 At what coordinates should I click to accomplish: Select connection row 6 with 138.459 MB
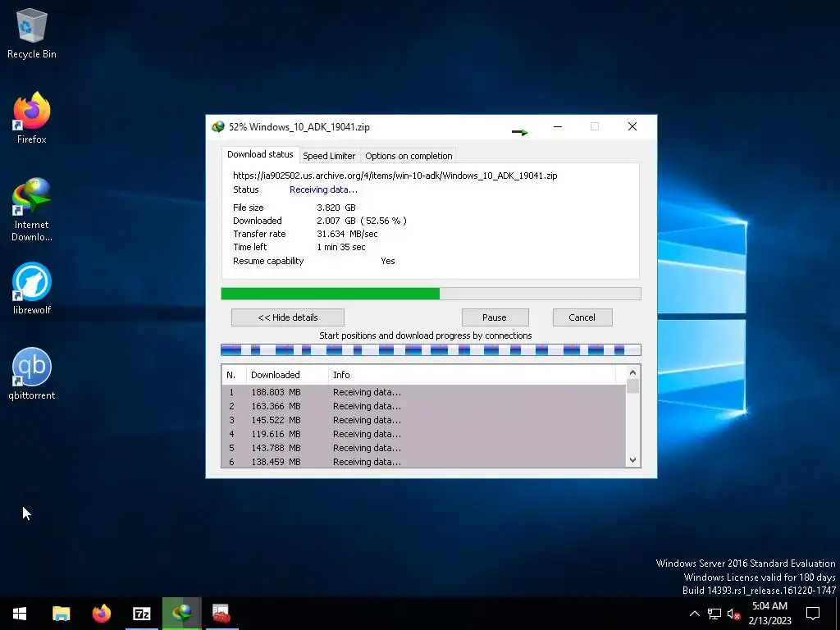(x=423, y=461)
